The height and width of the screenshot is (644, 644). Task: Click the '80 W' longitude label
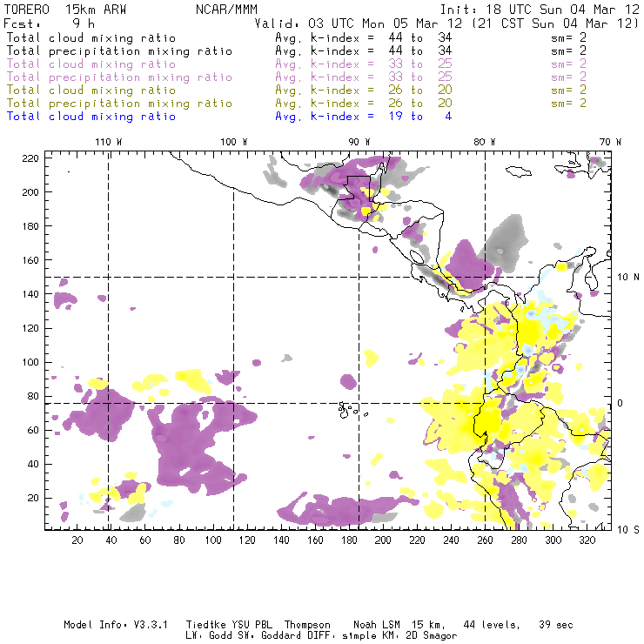click(485, 142)
